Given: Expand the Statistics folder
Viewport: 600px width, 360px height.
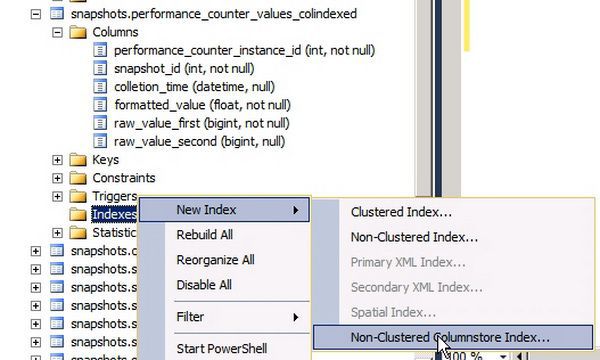Looking at the screenshot, I should tap(57, 233).
